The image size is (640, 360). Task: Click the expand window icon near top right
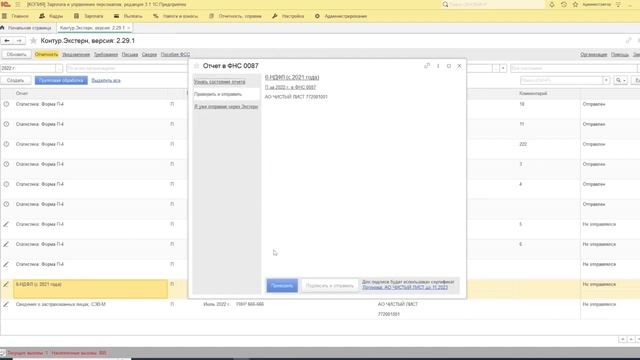(x=629, y=40)
